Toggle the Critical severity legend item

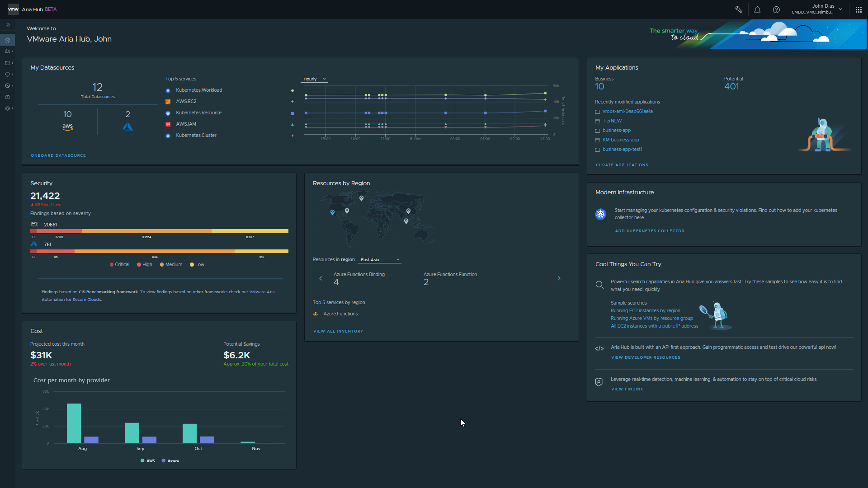(119, 265)
